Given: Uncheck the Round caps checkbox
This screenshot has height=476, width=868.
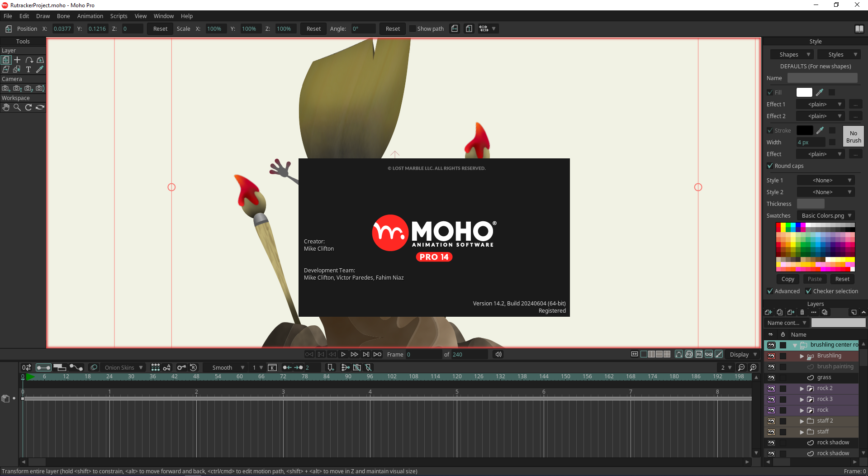Looking at the screenshot, I should point(770,166).
